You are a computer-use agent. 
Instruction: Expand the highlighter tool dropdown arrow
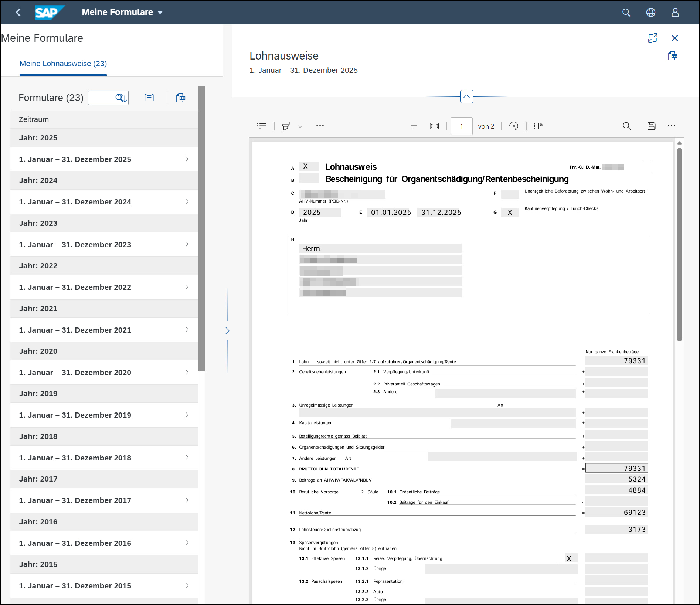(300, 126)
